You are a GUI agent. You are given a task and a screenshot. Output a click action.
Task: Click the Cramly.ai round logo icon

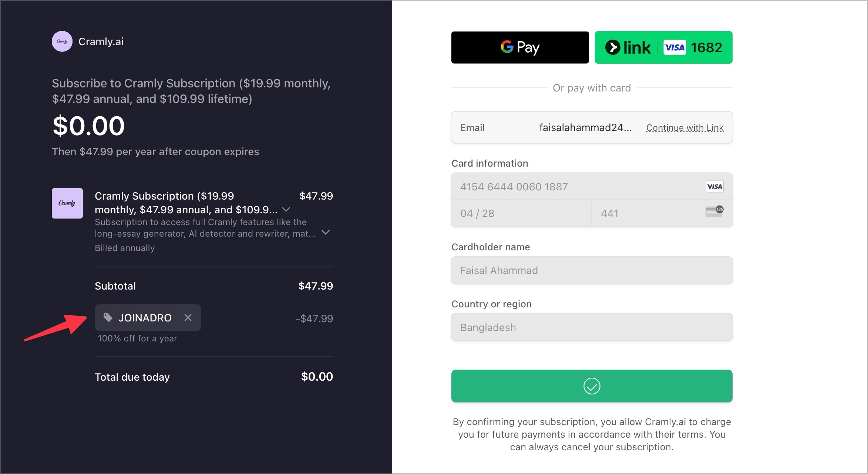(62, 41)
